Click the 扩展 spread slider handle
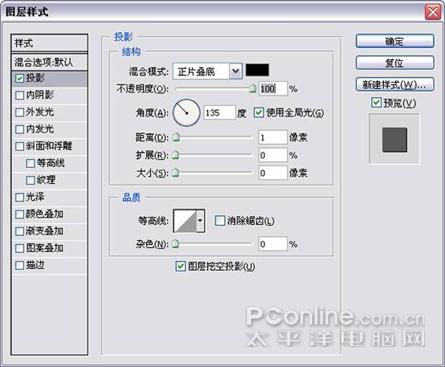 [x=176, y=155]
